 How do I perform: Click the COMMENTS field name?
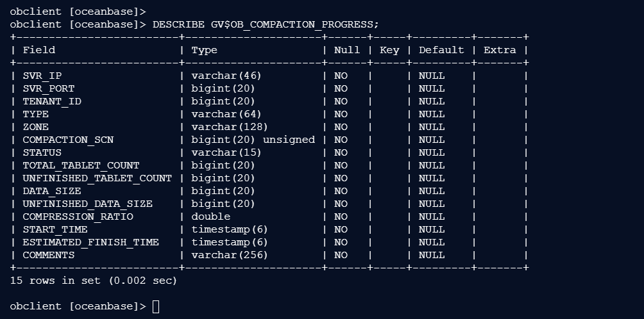pos(49,255)
